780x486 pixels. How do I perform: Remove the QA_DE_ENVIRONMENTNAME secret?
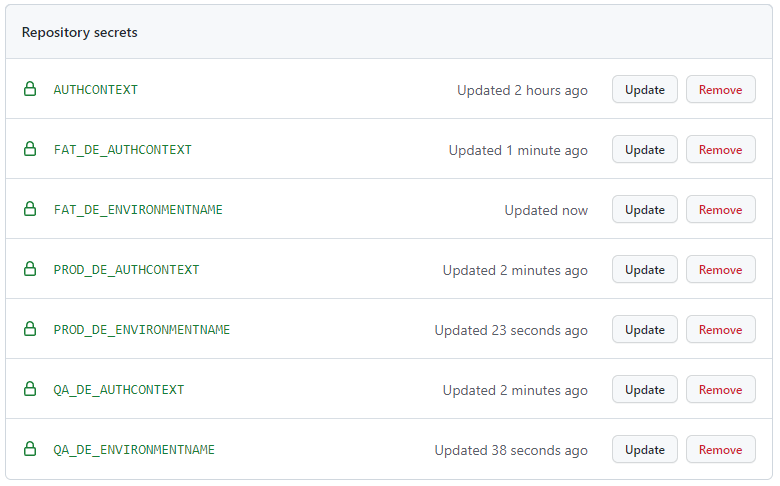point(720,450)
